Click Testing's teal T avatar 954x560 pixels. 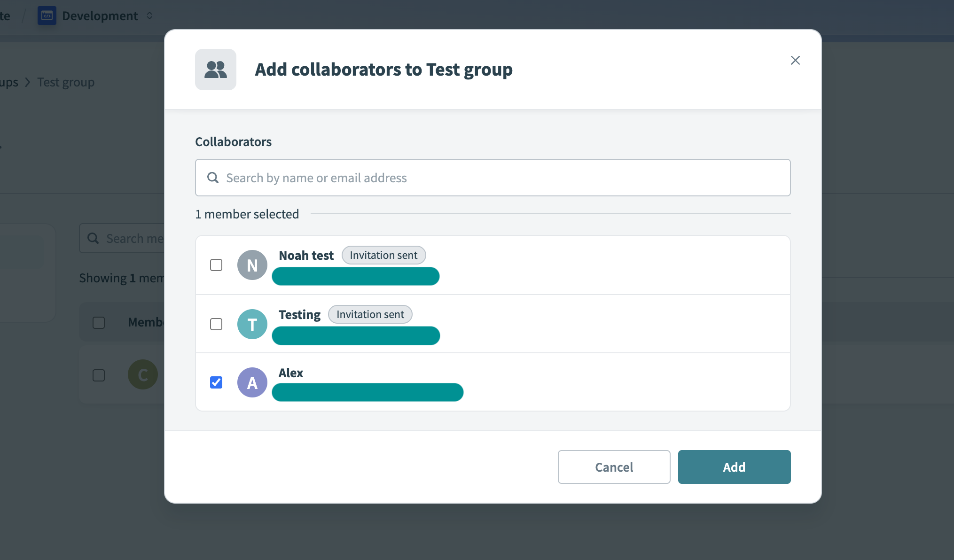tap(252, 324)
